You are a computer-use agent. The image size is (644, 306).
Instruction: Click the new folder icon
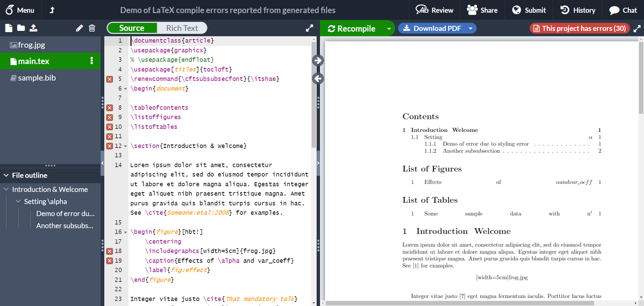[x=21, y=28]
